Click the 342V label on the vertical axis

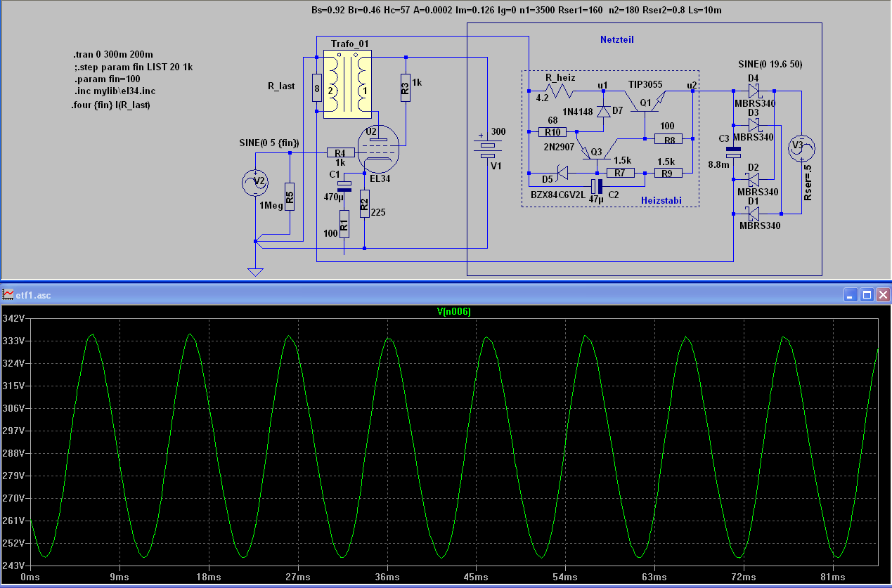coord(14,318)
